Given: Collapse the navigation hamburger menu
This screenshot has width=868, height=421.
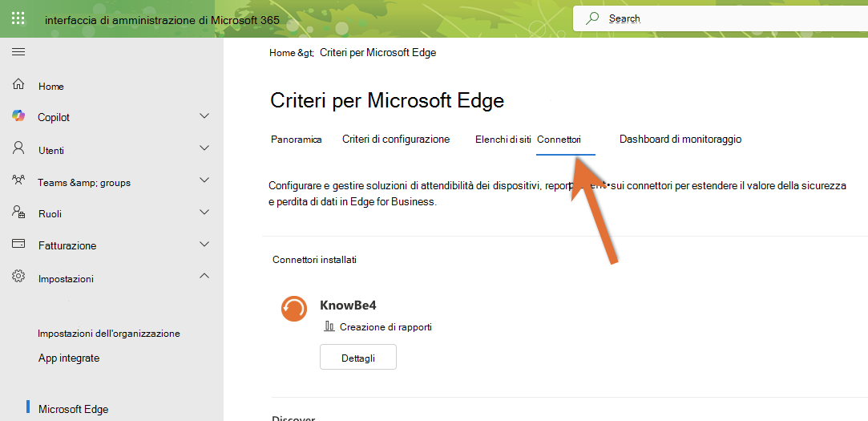Looking at the screenshot, I should (x=18, y=52).
